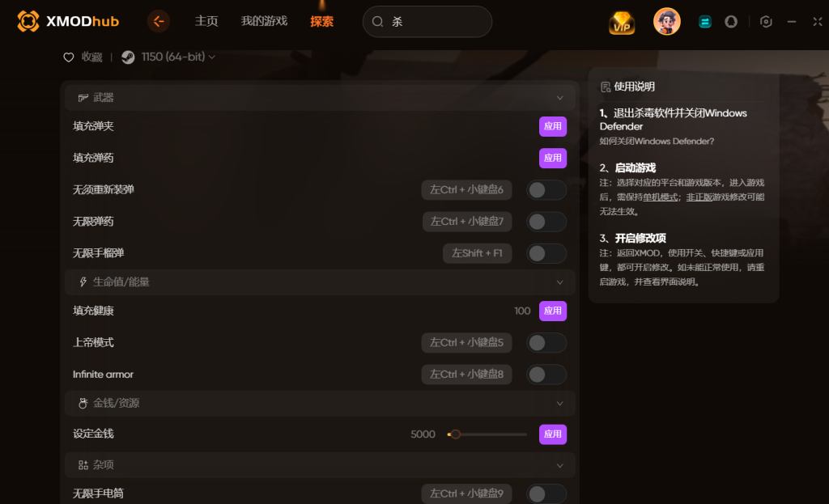This screenshot has height=504, width=829.
Task: Enable the Infinite armor toggle
Action: click(x=546, y=375)
